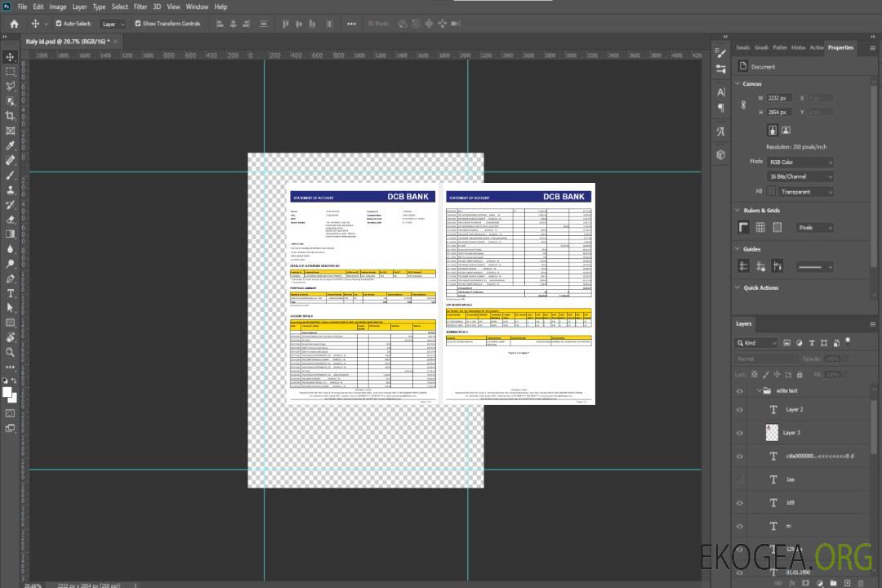Screen dimensions: 882x588
Task: Toggle grid button in Rulers & Grids
Action: [x=760, y=227]
